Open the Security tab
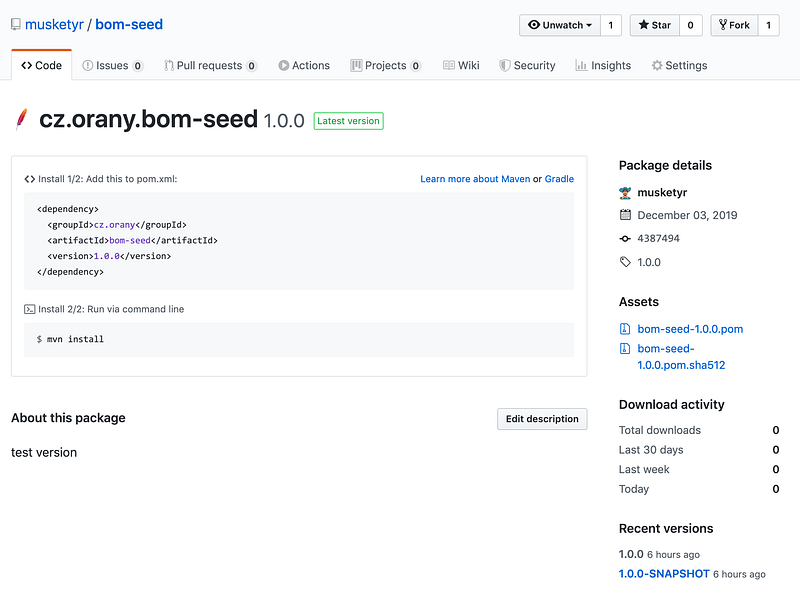This screenshot has width=800, height=595. click(528, 65)
